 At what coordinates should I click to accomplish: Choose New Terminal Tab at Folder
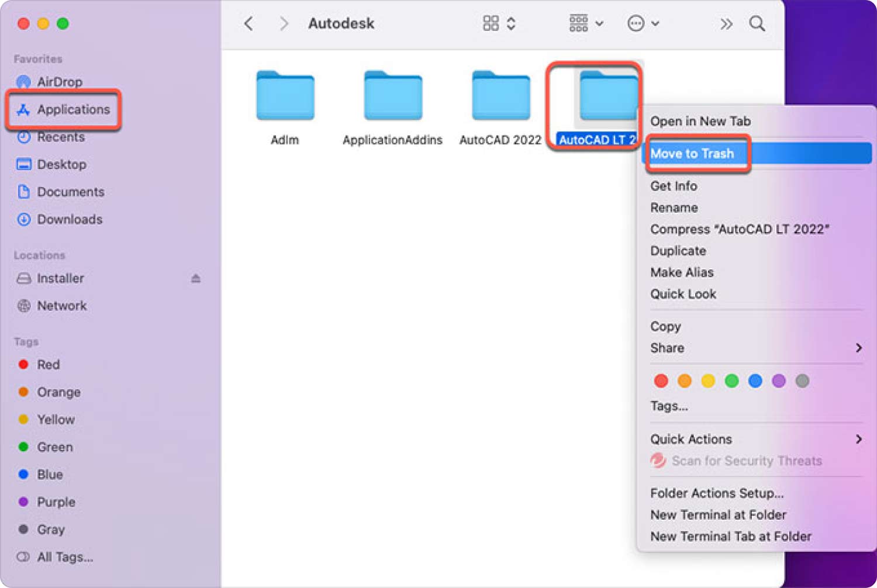[x=731, y=537]
